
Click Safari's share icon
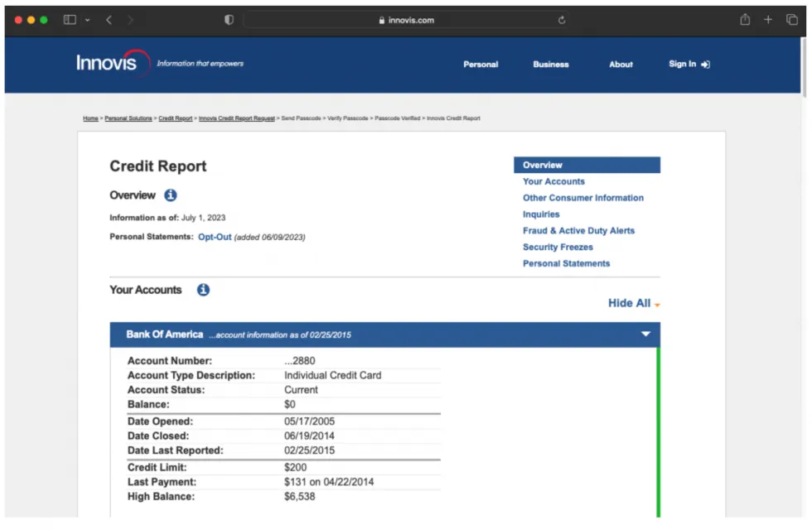(x=745, y=20)
